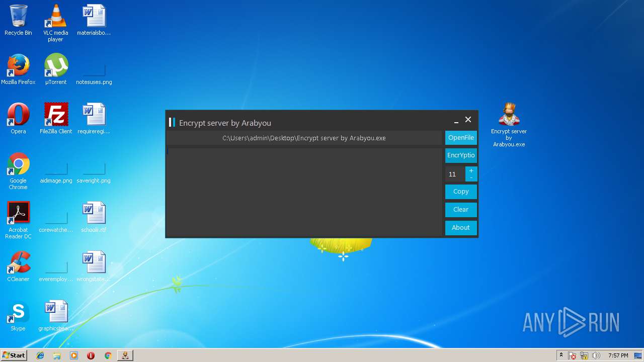
Task: Open the About dialog
Action: coord(461,228)
